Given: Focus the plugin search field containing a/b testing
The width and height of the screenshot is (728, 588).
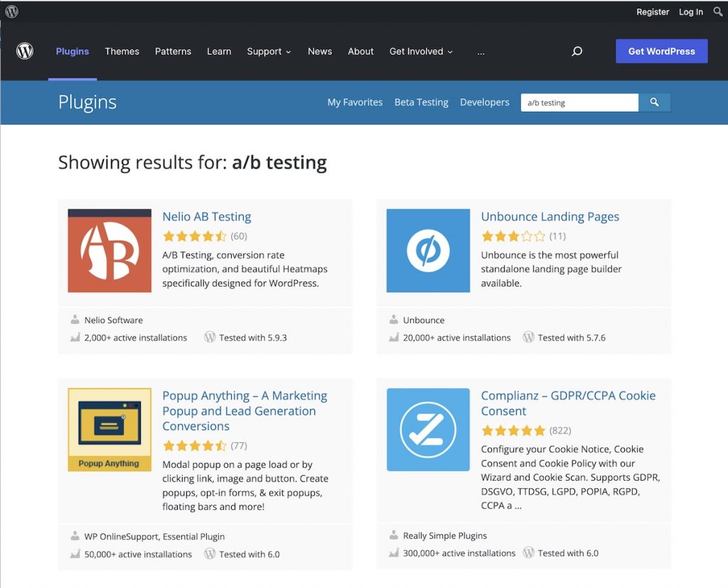Looking at the screenshot, I should point(579,102).
